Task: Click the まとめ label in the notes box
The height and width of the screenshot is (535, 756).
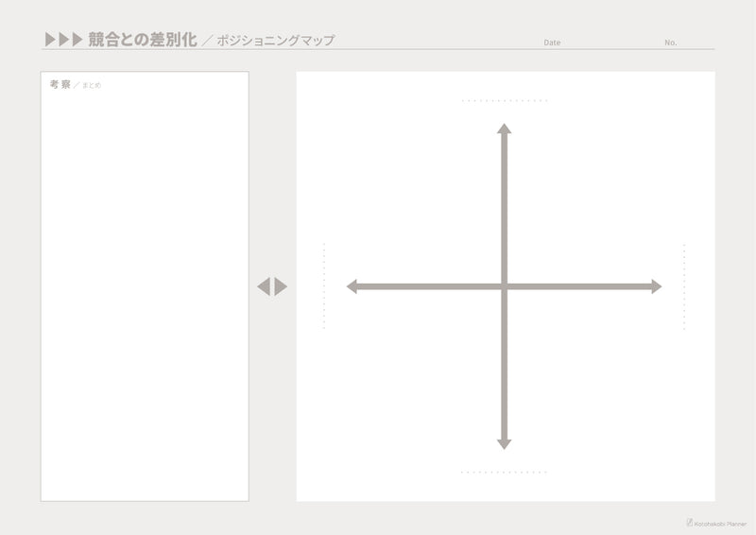Action: click(x=92, y=85)
